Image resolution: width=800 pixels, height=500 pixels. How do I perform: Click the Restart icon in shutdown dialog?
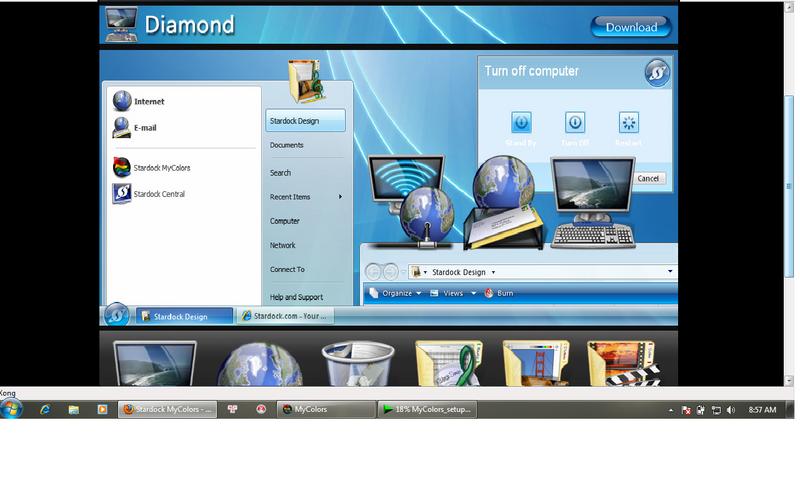coord(628,123)
